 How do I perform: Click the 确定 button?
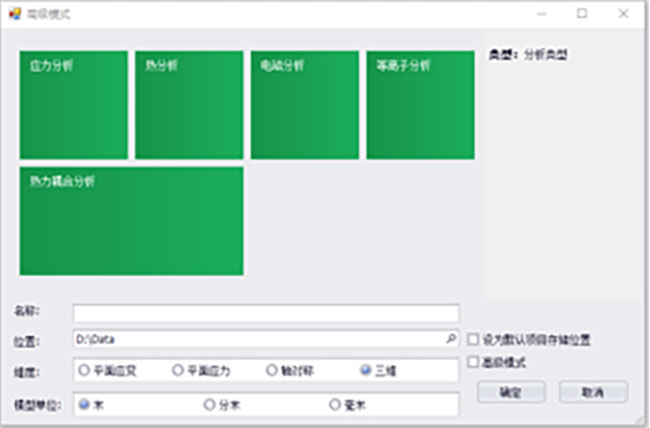coord(511,392)
